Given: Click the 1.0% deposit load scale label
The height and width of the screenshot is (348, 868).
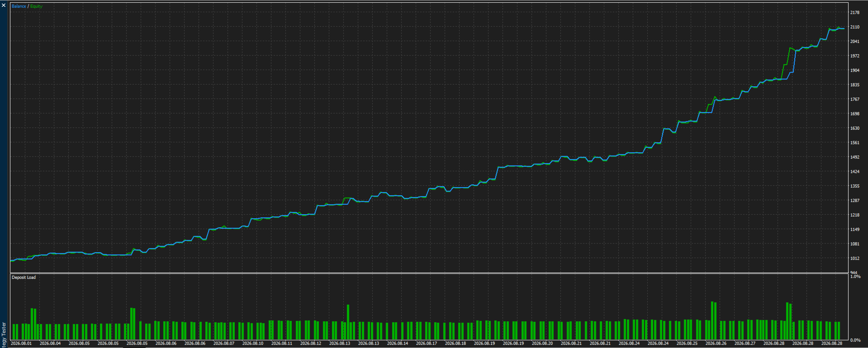Looking at the screenshot, I should [x=855, y=276].
